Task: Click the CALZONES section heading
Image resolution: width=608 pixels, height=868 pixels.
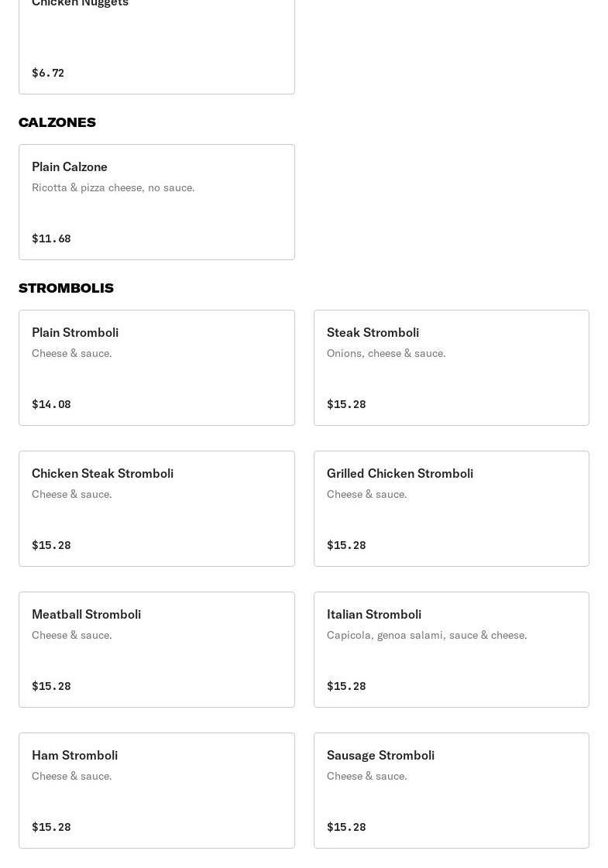Action: (x=57, y=122)
